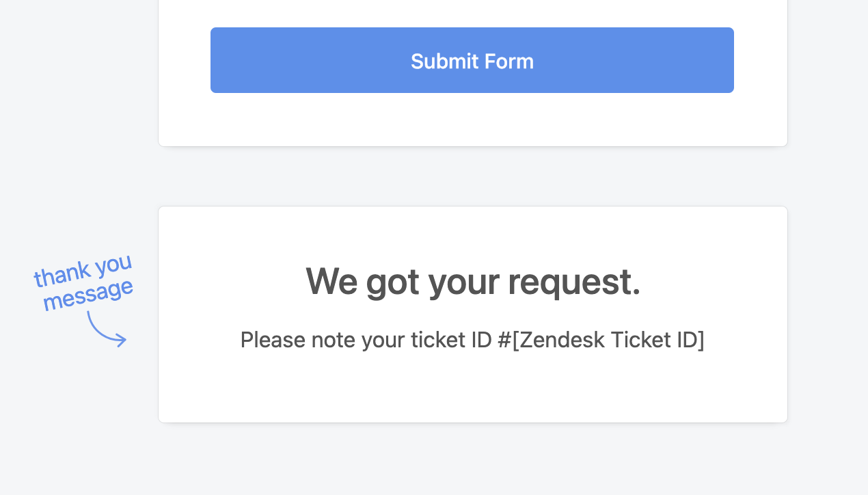This screenshot has width=868, height=495.
Task: Click the word "We" in the heading
Action: pos(331,281)
